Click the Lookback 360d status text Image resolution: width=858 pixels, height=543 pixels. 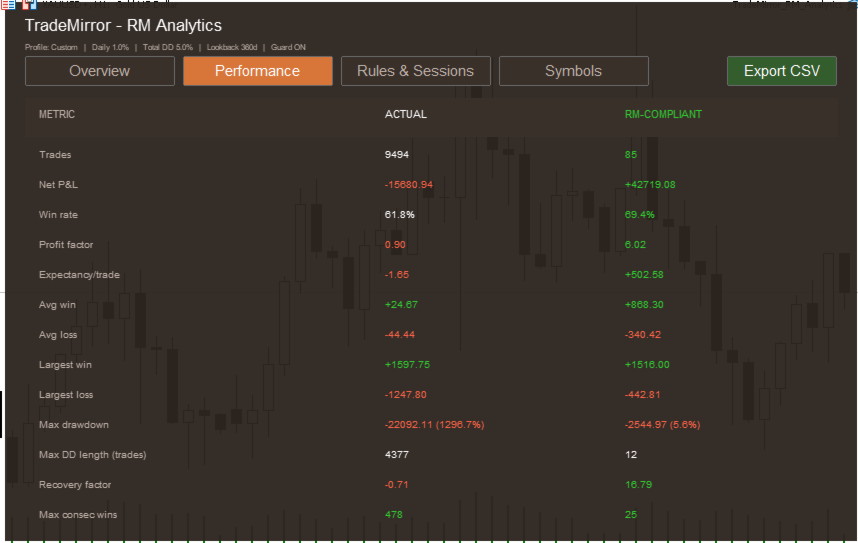pos(232,47)
